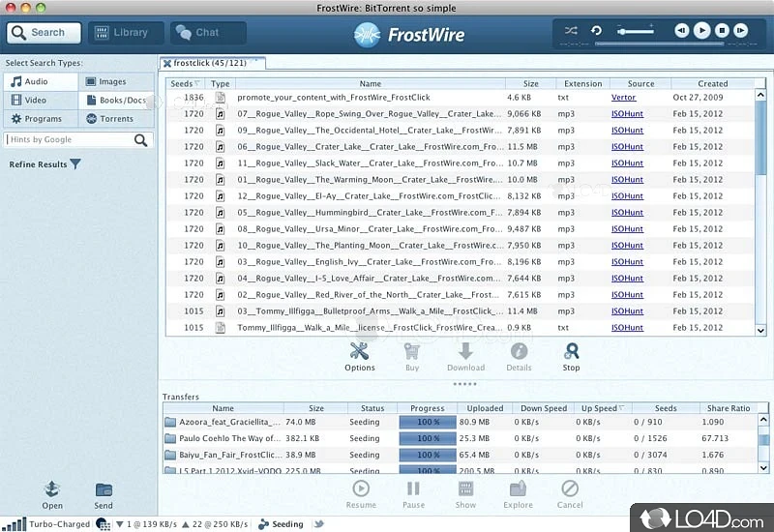Sort results by the Seeds column

186,84
